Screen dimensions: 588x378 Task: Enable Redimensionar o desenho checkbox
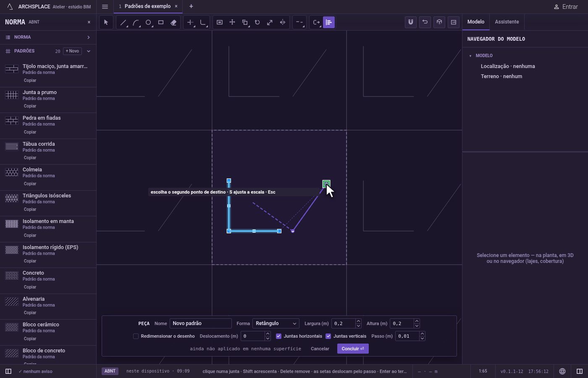pyautogui.click(x=136, y=336)
